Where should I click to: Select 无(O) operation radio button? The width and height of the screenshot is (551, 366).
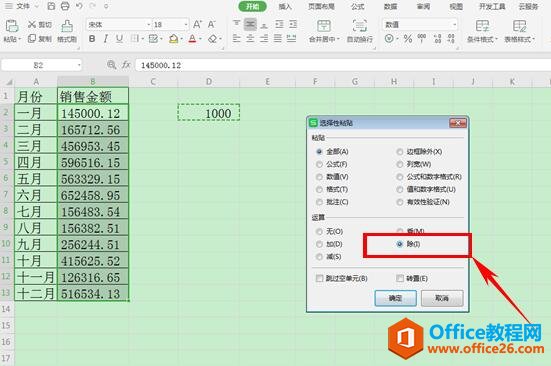[319, 231]
